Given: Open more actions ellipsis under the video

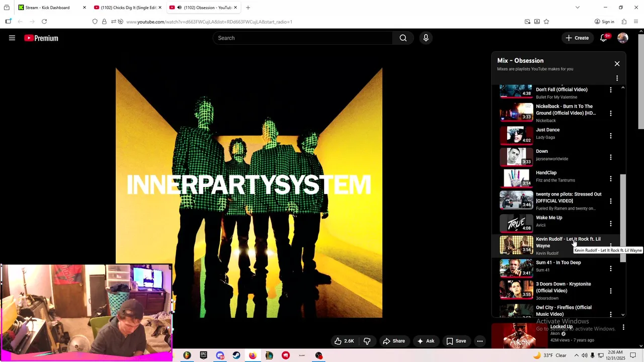Looking at the screenshot, I should (x=480, y=341).
